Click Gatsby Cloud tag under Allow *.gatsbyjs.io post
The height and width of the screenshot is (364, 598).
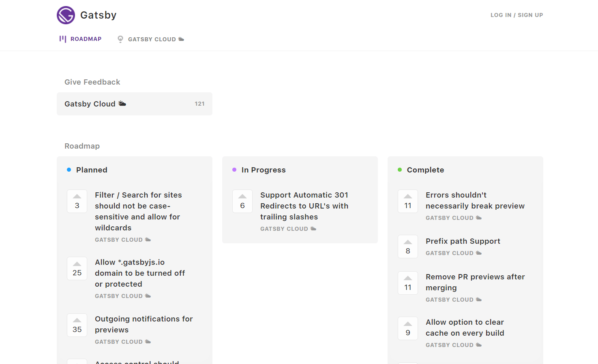tap(123, 296)
